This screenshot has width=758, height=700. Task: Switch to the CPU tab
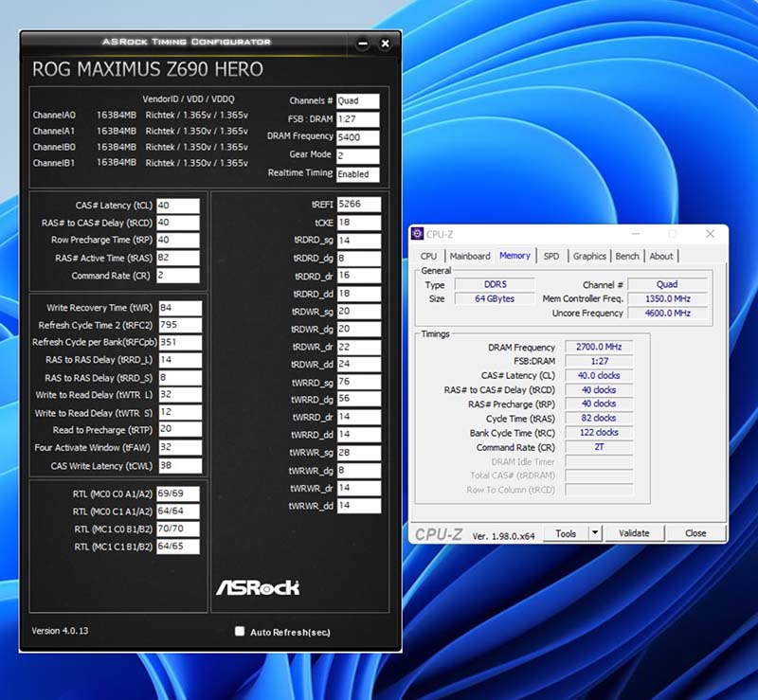429,255
